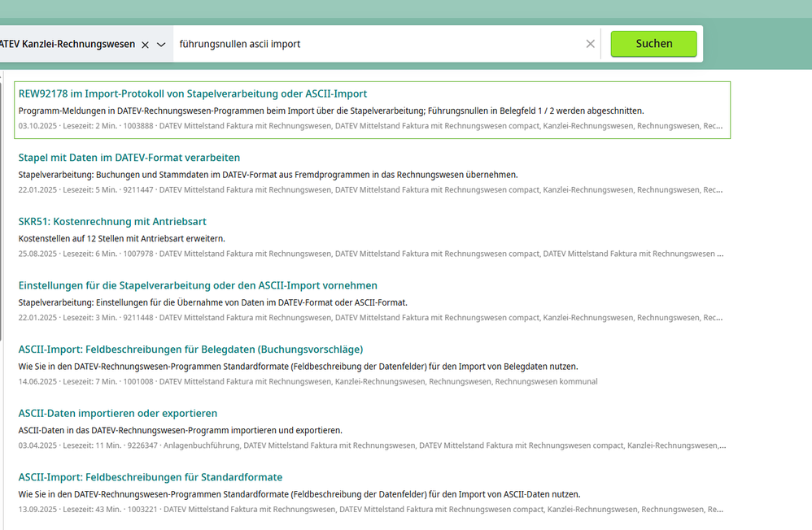Click the green Suchen button
Viewport: 812px width, 530px height.
[653, 44]
